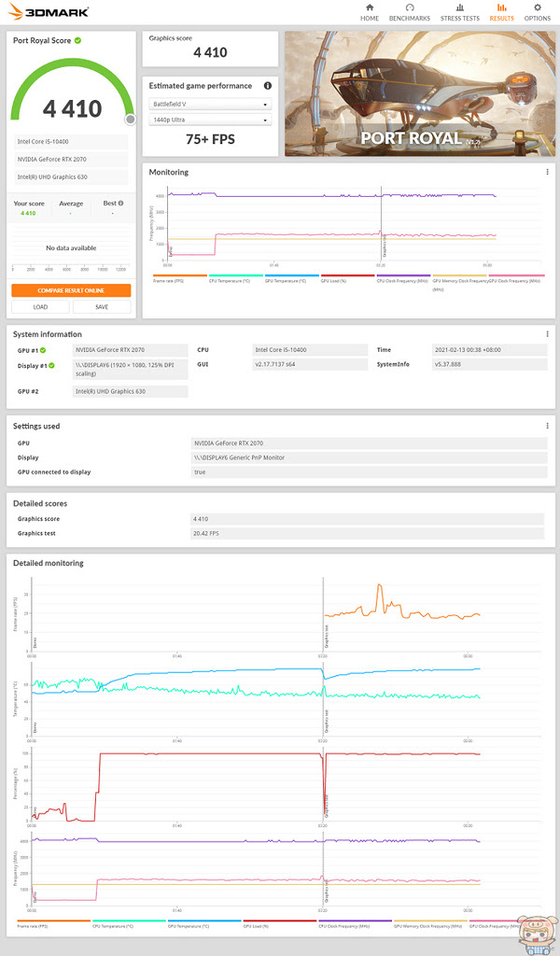Click Intel Core i5-10400 under score gauge

(71, 142)
